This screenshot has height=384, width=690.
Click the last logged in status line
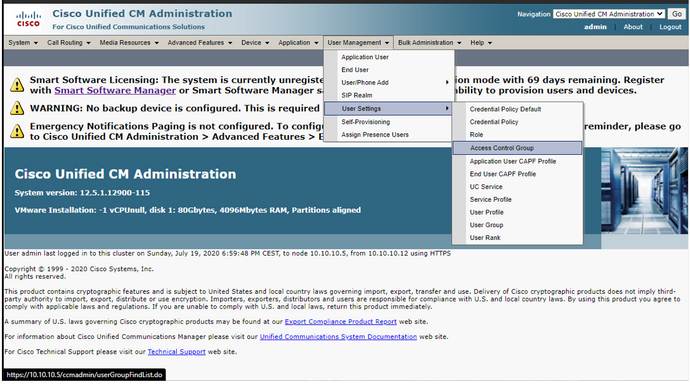[228, 253]
